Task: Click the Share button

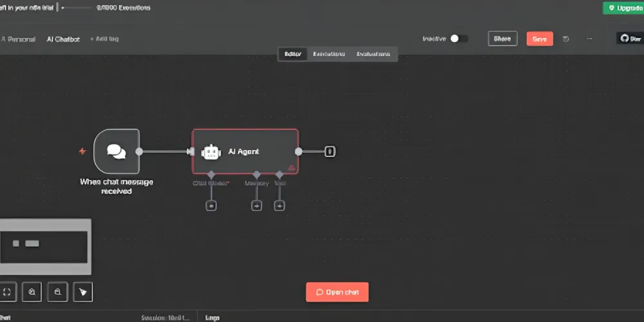Action: (x=502, y=39)
